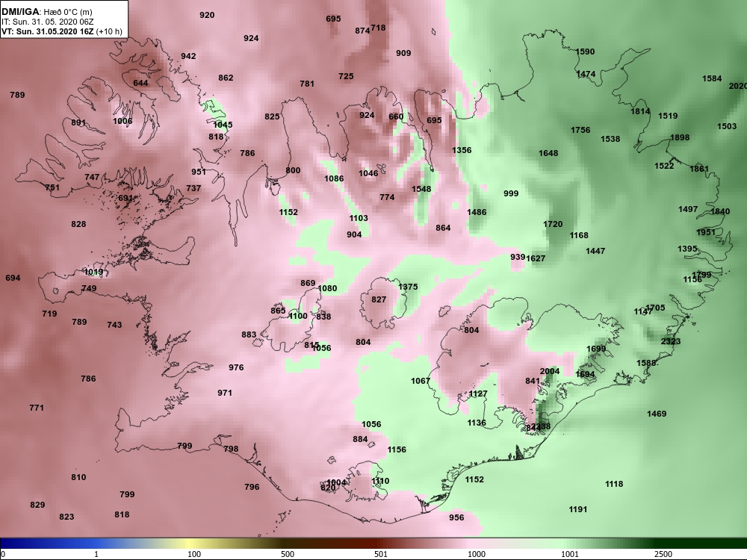Click the value 827 on the glacier
747x560 pixels.
tap(379, 300)
